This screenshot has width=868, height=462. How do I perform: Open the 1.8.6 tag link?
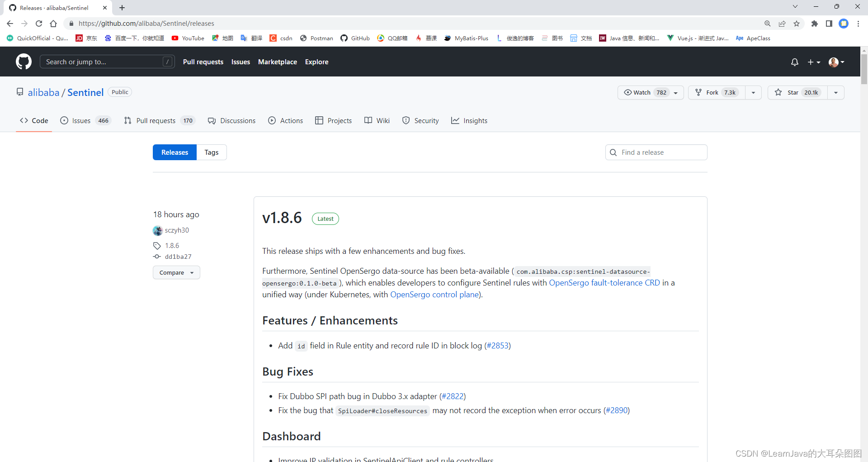(x=172, y=246)
